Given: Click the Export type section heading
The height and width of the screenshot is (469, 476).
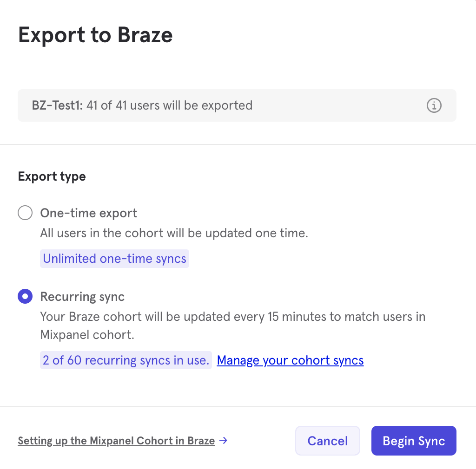Looking at the screenshot, I should pyautogui.click(x=52, y=176).
